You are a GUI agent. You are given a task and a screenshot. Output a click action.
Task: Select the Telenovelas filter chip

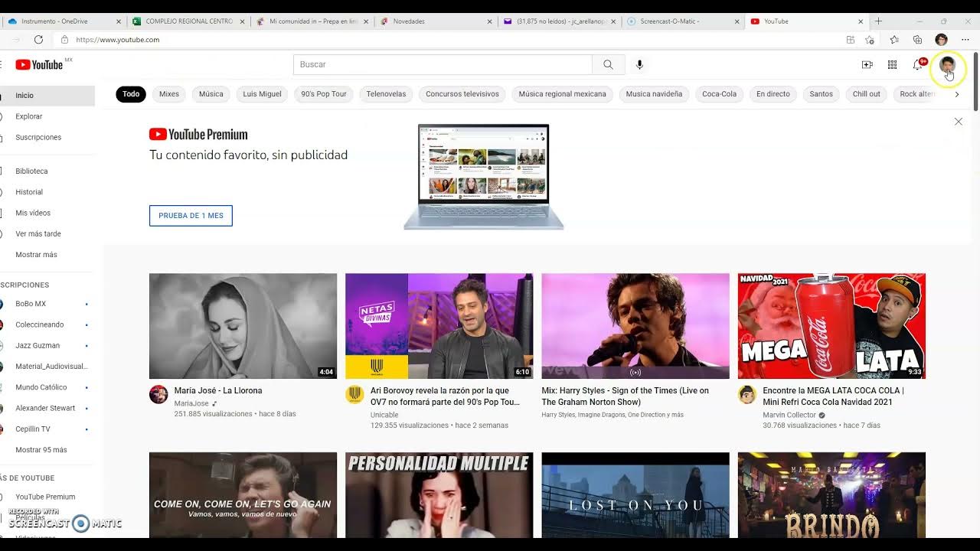pos(386,94)
